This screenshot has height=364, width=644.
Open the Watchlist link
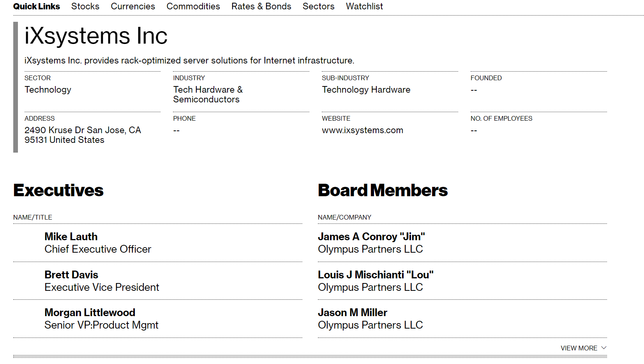pos(364,6)
